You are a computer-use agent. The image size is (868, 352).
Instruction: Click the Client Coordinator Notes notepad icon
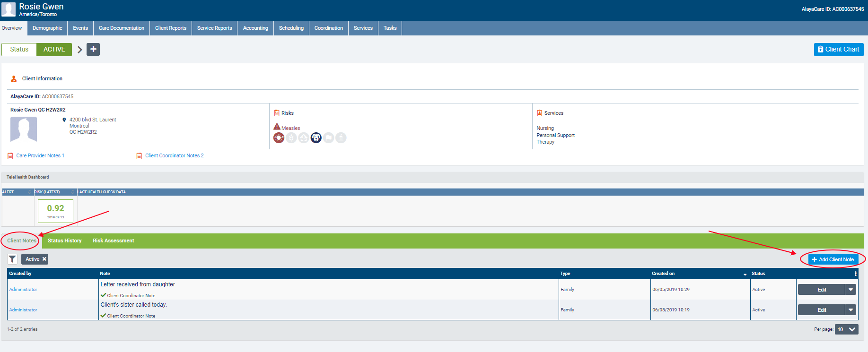(x=139, y=156)
